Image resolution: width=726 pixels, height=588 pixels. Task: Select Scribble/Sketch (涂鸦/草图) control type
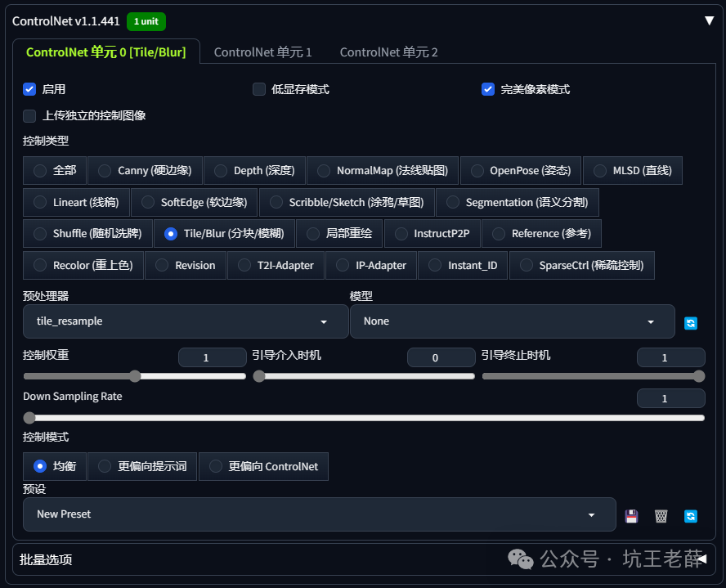tap(347, 202)
